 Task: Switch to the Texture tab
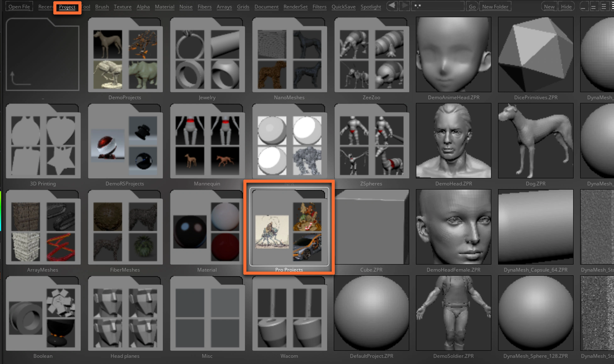tap(123, 7)
